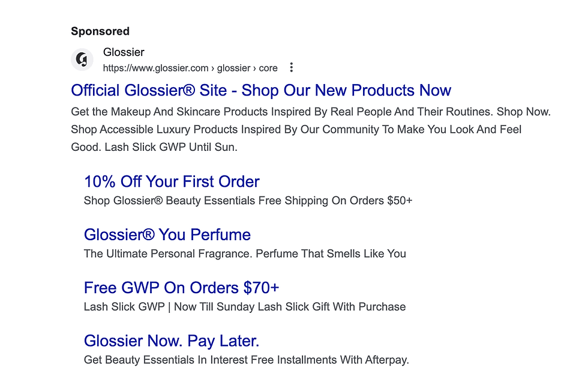588x391 pixels.
Task: Click 'Shop Accessible Luxury Products' description line
Action: [x=296, y=129]
